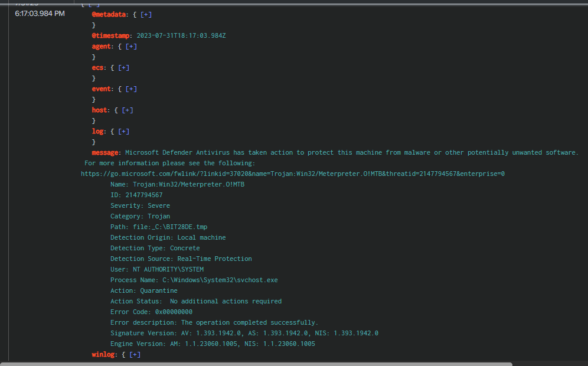Select the Engine Version line
Screen dimensions: 588x366
click(213, 344)
